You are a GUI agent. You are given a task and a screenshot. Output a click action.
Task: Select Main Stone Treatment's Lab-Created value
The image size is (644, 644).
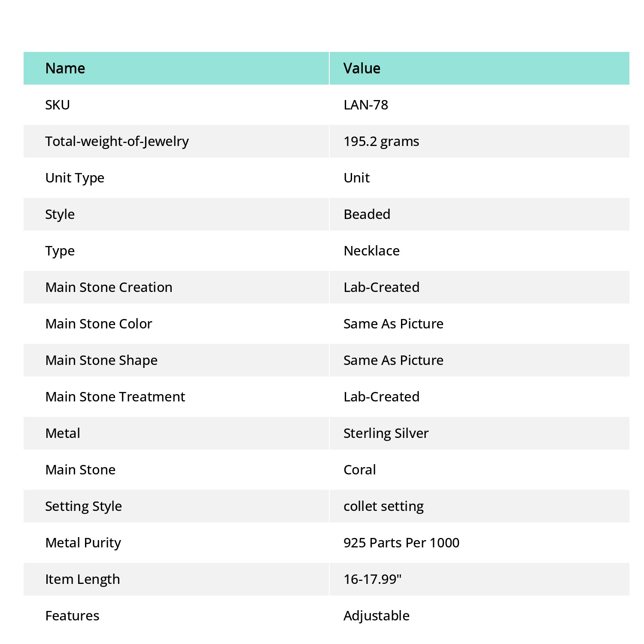tap(382, 397)
